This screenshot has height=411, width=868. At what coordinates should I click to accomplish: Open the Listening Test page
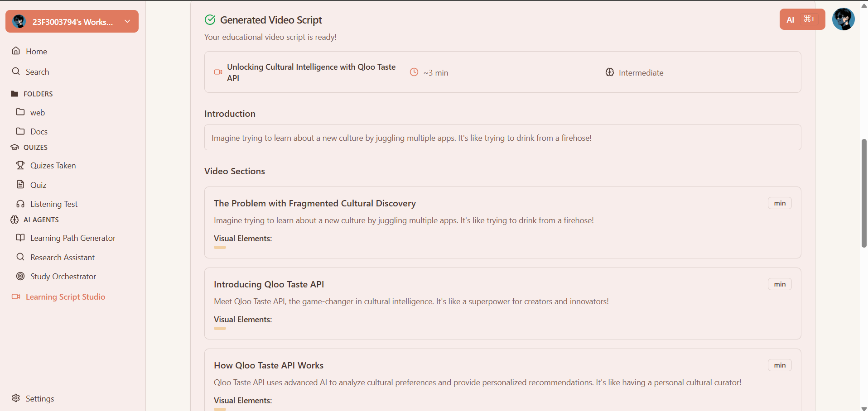pos(54,204)
